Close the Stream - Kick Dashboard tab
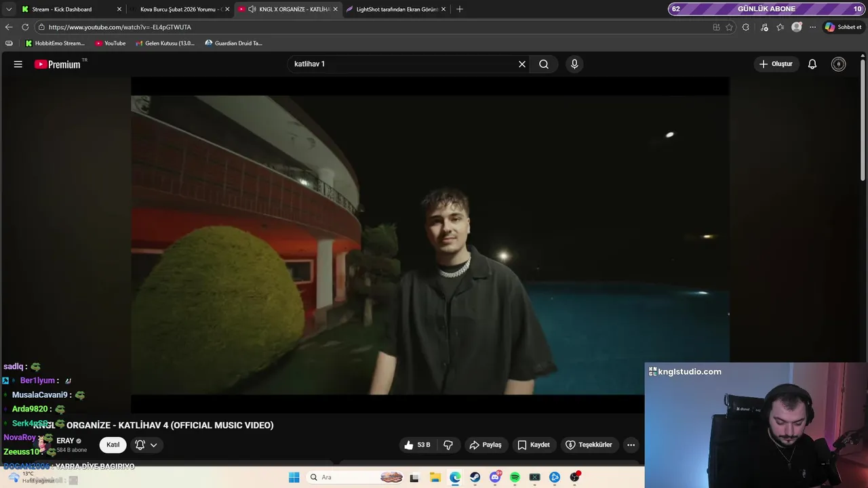Image resolution: width=868 pixels, height=488 pixels. [119, 9]
